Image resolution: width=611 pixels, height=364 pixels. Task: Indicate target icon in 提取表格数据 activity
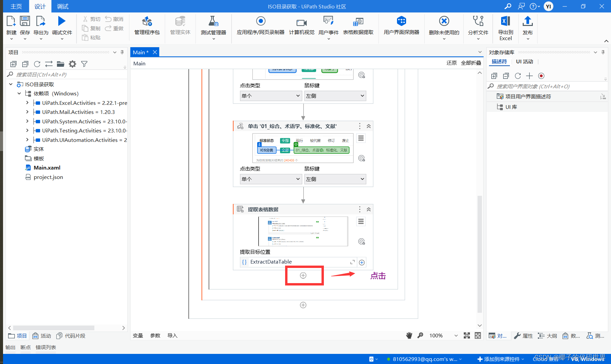pos(362,242)
